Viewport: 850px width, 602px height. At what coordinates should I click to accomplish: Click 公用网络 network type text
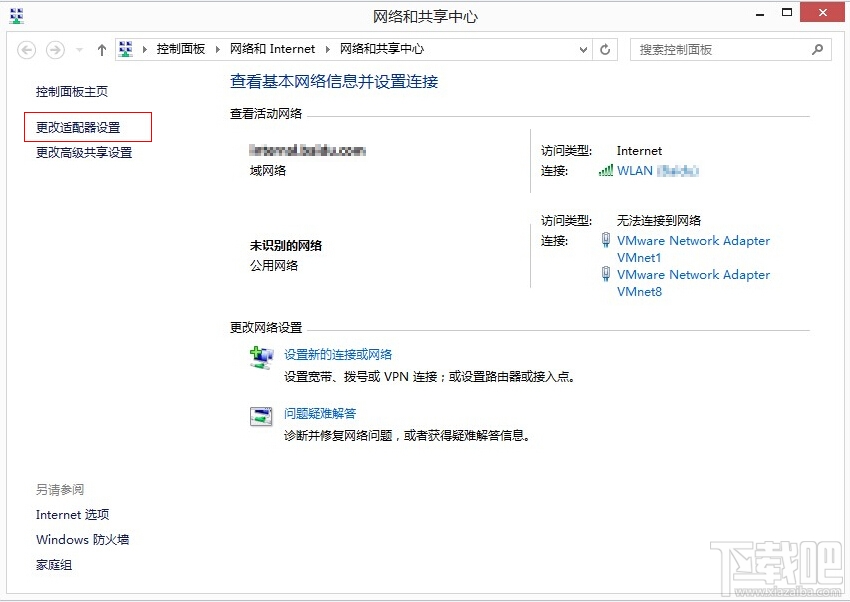tap(274, 266)
